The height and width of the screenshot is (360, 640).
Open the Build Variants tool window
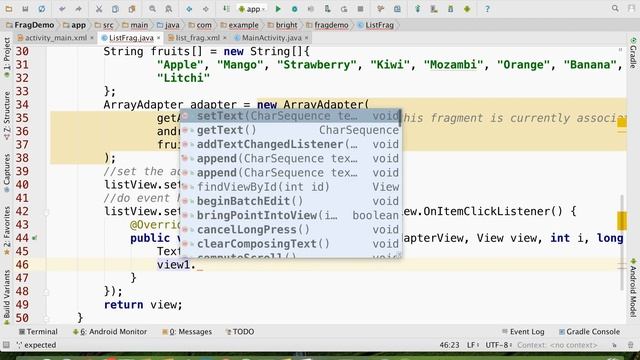7,297
